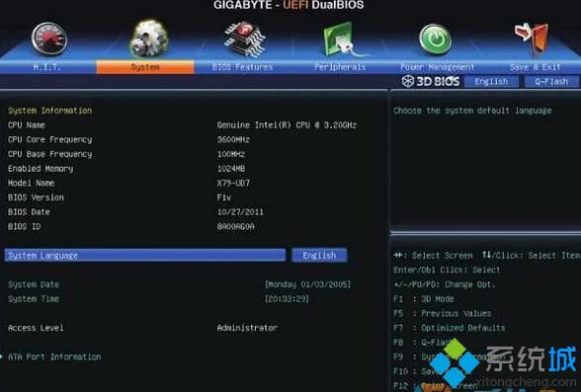Click the F7 Optimized Defaults hint
The width and height of the screenshot is (581, 392).
click(x=449, y=328)
